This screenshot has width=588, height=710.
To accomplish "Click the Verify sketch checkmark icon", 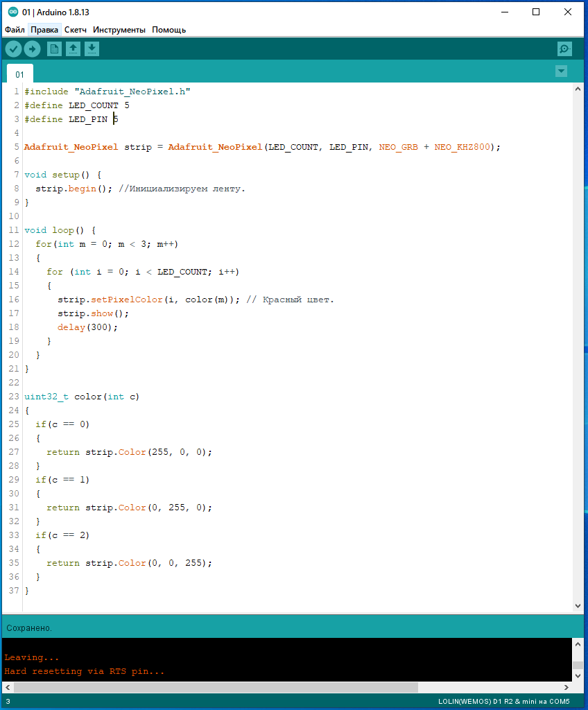I will point(13,49).
